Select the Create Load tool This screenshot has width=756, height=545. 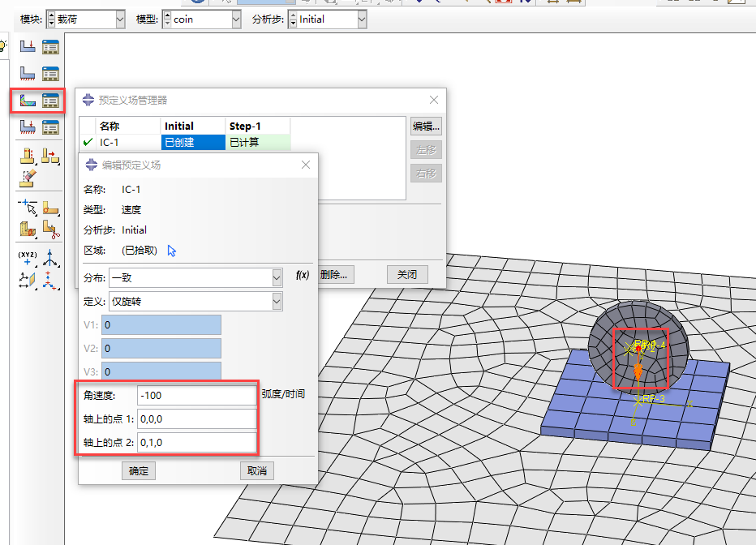tap(28, 47)
